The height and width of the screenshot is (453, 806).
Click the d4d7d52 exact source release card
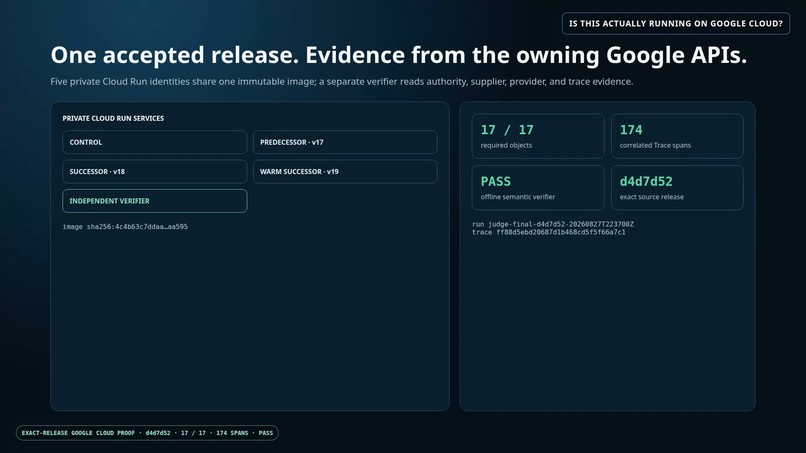coord(677,188)
